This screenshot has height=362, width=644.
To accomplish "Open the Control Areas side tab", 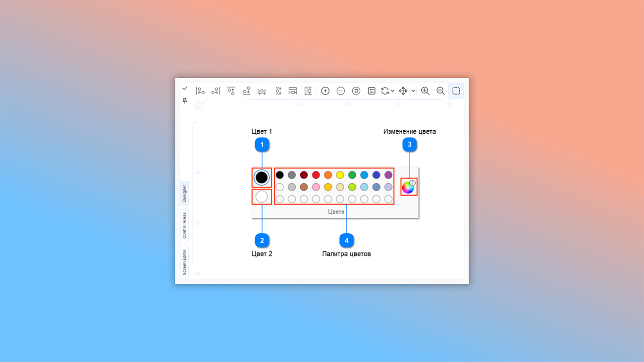I will pyautogui.click(x=185, y=226).
